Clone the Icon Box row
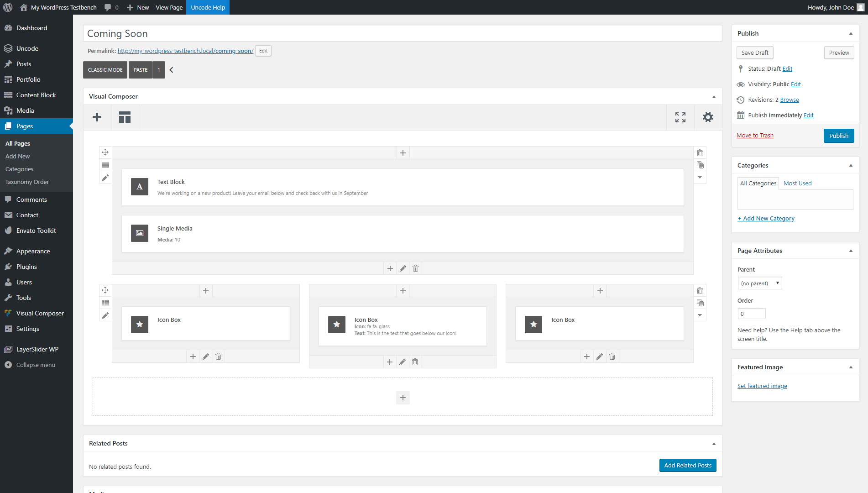The height and width of the screenshot is (493, 868). (x=700, y=303)
